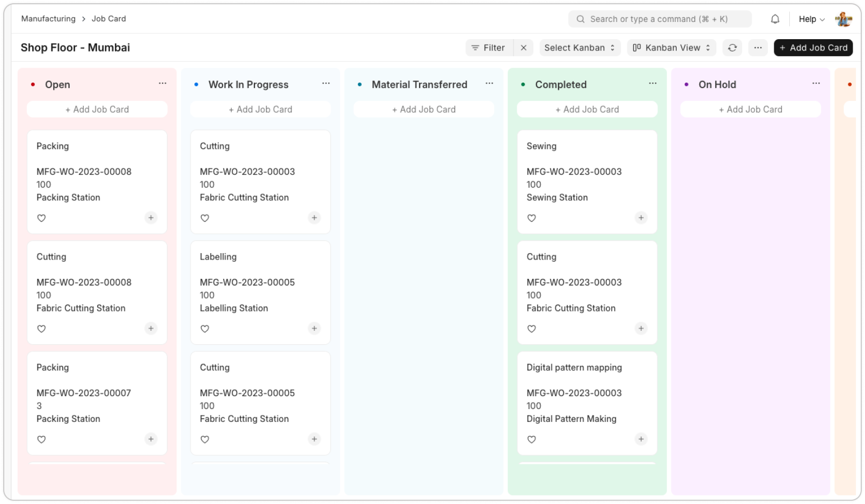
Task: Click the user avatar in top bar
Action: point(843,19)
